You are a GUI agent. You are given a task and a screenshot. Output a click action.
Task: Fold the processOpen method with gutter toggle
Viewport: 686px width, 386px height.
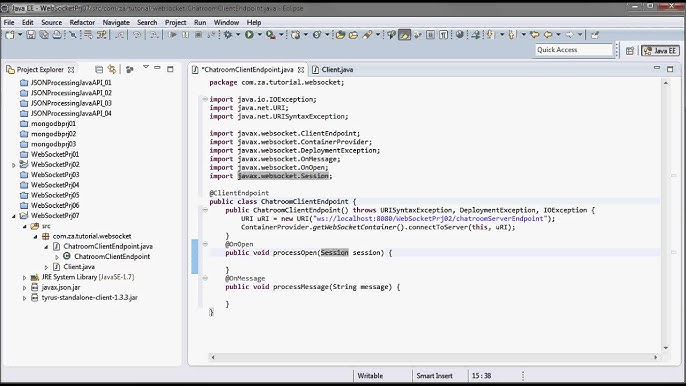click(205, 244)
